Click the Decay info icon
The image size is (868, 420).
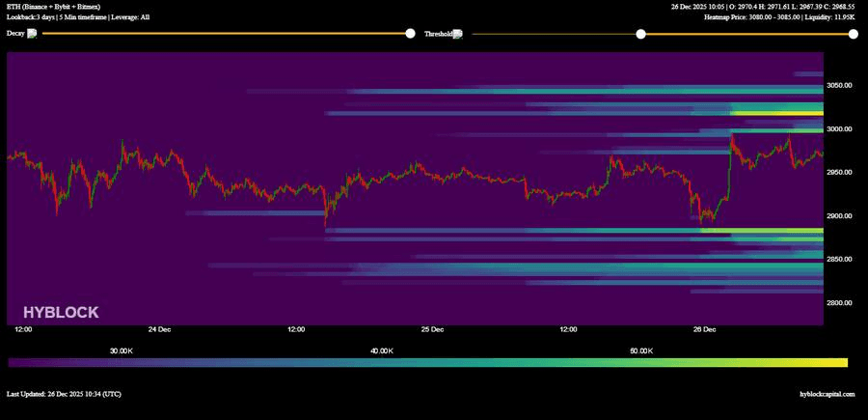[32, 33]
